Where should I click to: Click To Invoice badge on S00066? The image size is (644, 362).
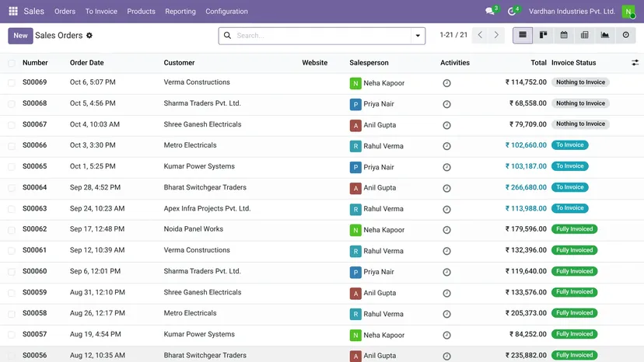pos(569,145)
